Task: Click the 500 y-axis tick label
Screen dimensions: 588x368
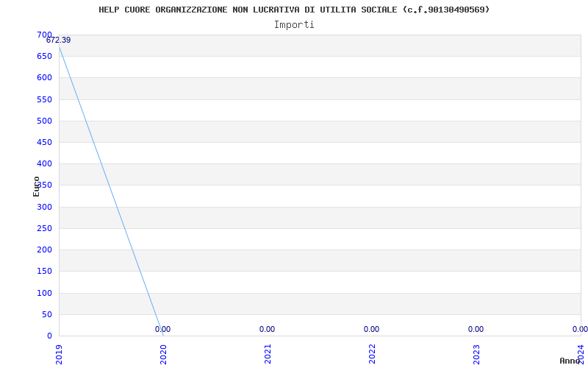Action: [44, 121]
